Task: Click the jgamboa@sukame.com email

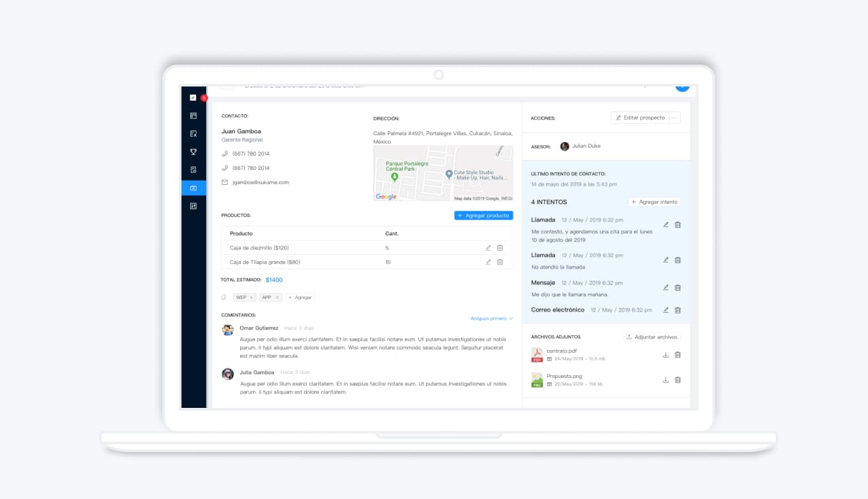Action: click(x=261, y=182)
